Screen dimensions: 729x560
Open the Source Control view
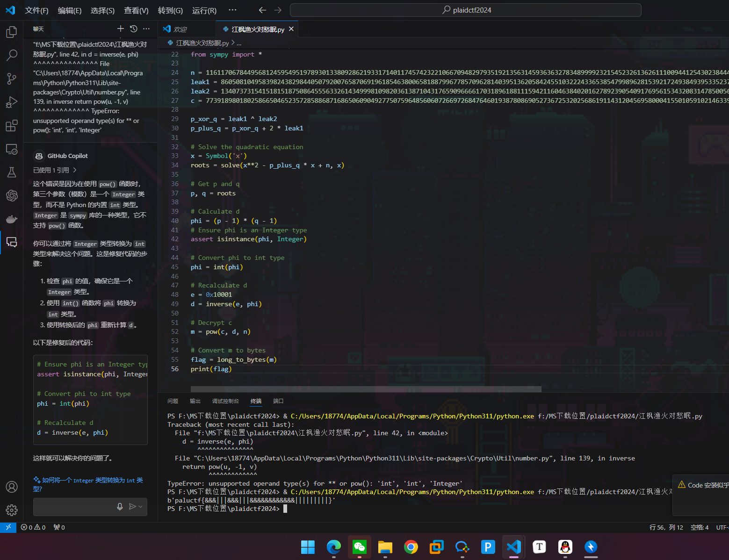12,79
